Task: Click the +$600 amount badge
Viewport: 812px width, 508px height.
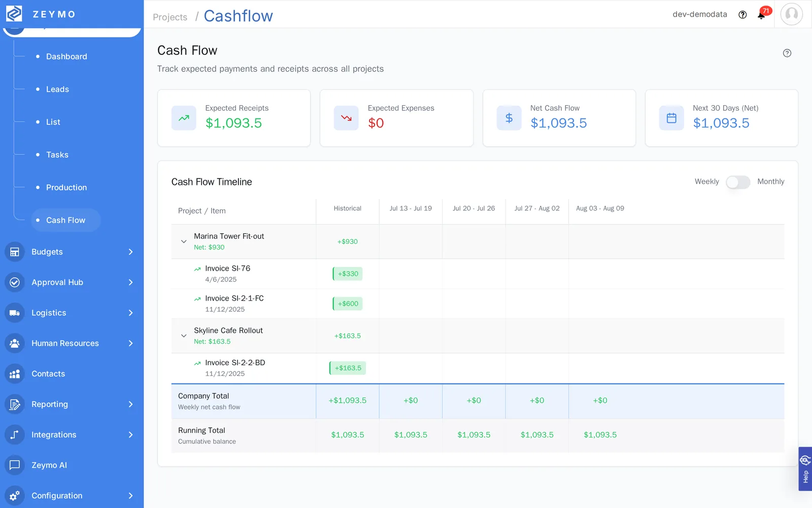Action: coord(348,304)
